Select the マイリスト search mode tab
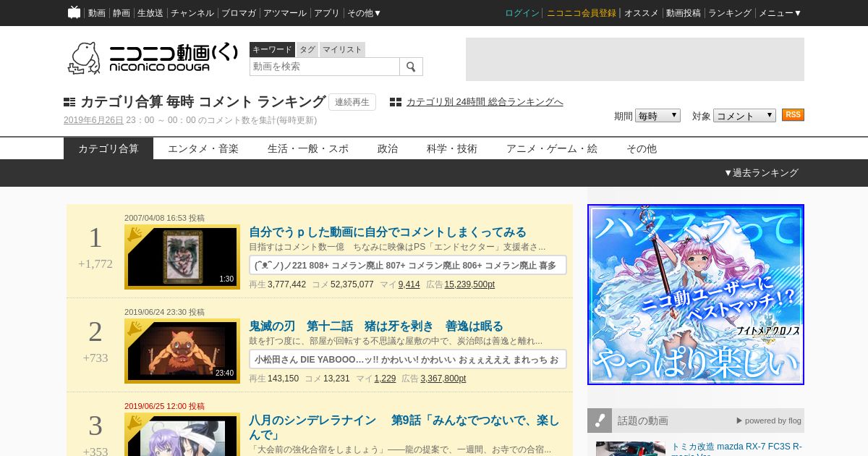The image size is (868, 456). (342, 49)
